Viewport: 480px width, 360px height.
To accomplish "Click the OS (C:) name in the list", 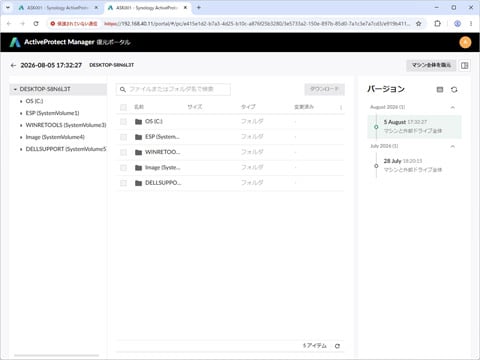I will point(154,121).
